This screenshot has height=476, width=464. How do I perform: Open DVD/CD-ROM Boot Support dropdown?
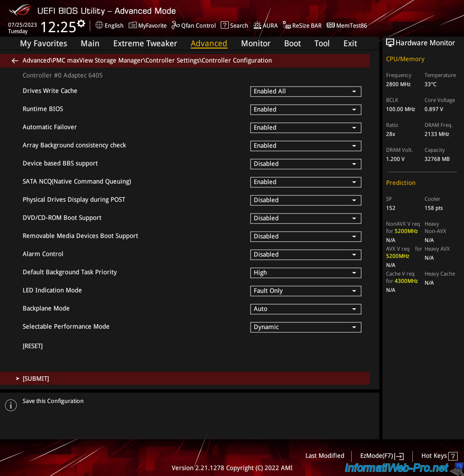[305, 218]
